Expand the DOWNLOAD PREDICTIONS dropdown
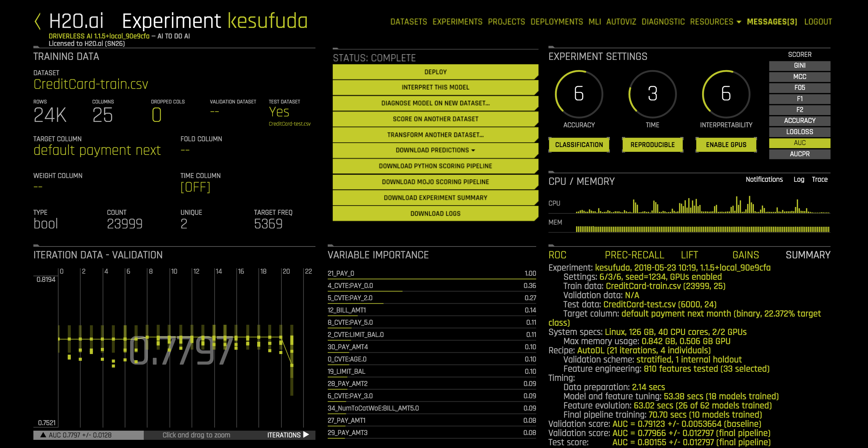This screenshot has height=448, width=868. pos(435,150)
